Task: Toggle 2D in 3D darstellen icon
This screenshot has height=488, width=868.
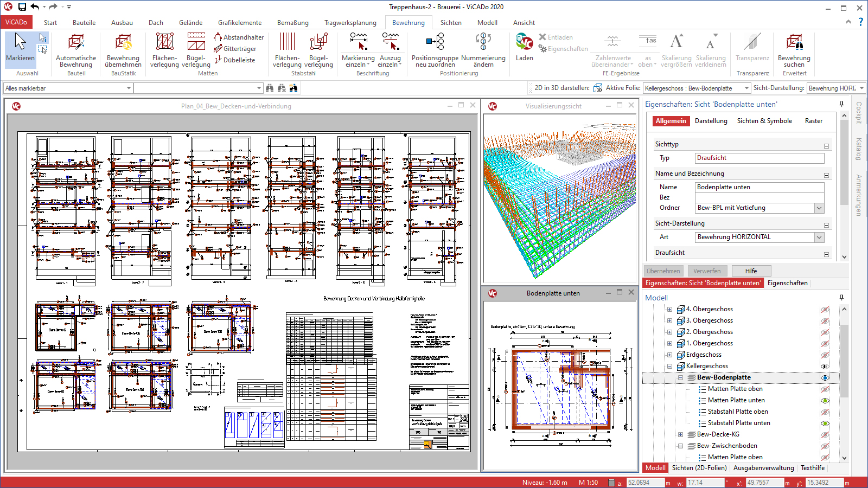Action: (x=598, y=88)
